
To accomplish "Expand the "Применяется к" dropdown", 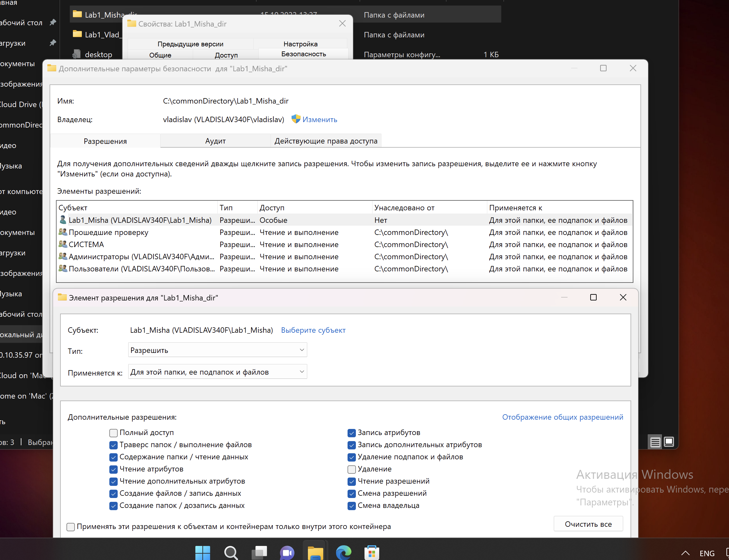I will point(217,372).
